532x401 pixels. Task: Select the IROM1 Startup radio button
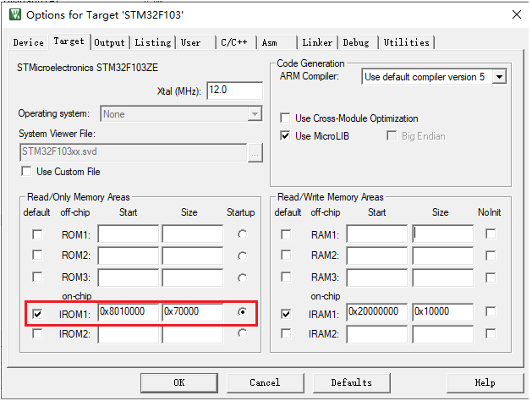point(242,311)
